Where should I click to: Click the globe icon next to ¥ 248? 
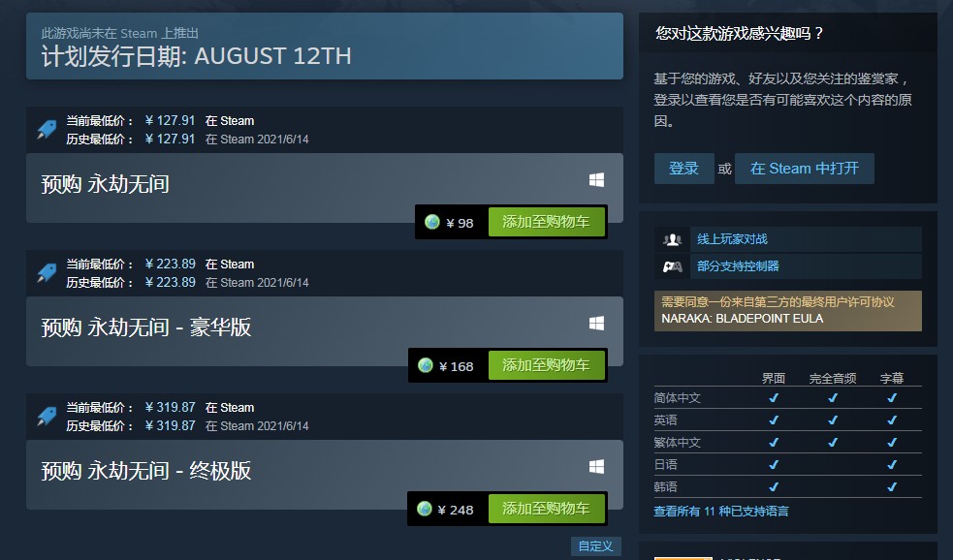pyautogui.click(x=425, y=509)
